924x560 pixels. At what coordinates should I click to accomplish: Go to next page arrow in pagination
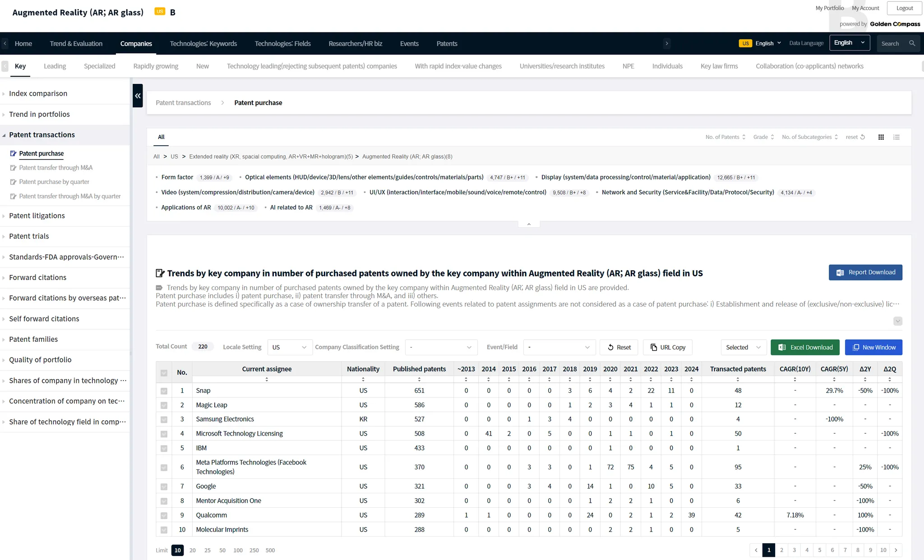tap(896, 550)
